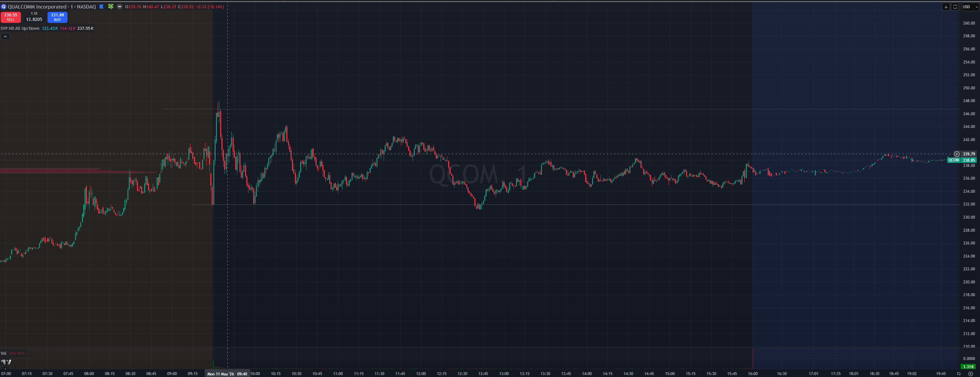Click the 123.43K up-volume value in legend
This screenshot has height=377, width=980.
[x=50, y=28]
